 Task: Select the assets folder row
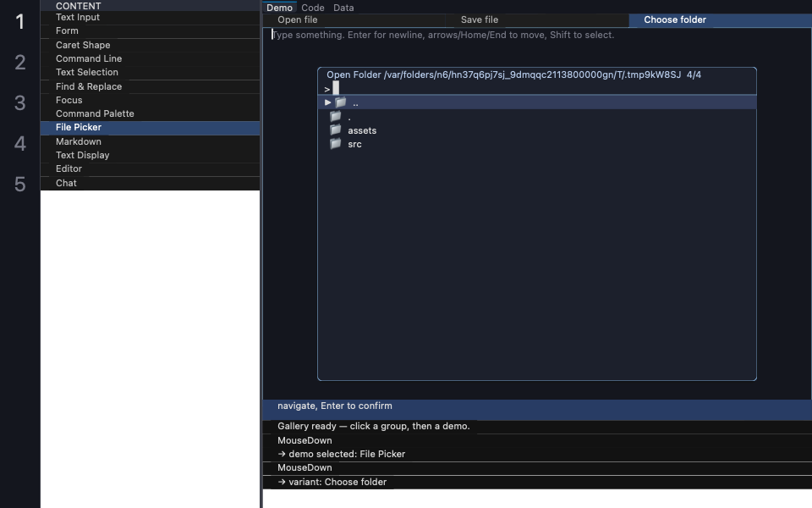(x=537, y=130)
